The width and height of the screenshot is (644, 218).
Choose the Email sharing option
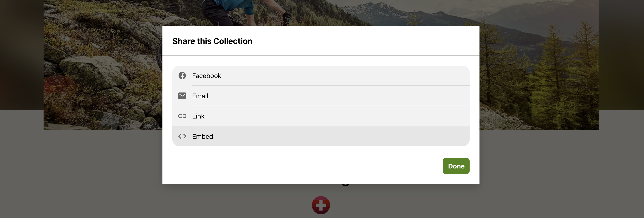[321, 96]
